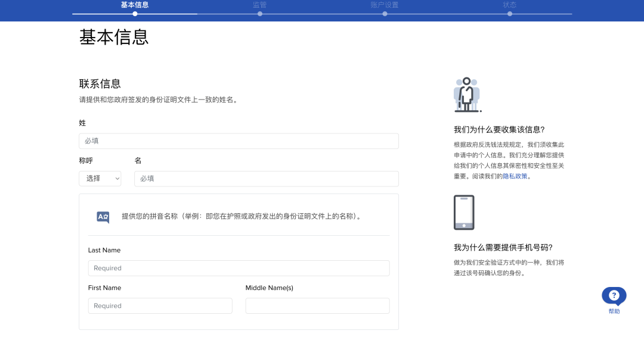Open the 称呼 title dropdown

coord(100,179)
